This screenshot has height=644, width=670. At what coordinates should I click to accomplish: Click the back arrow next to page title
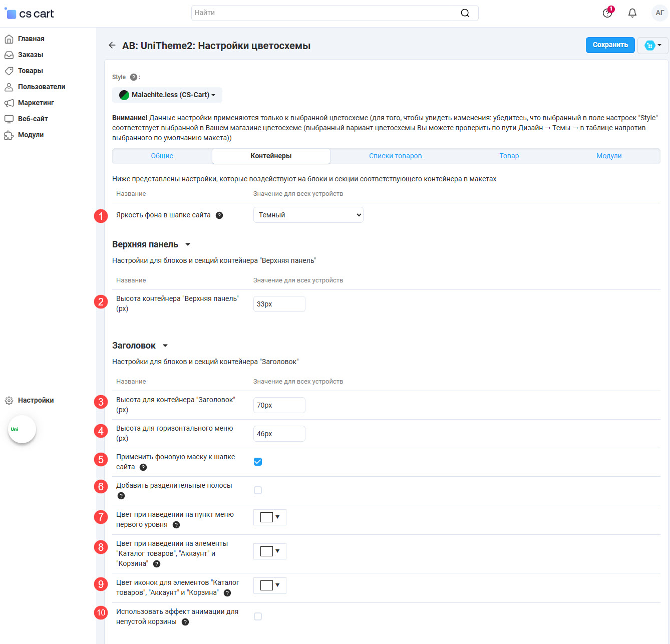click(x=112, y=46)
